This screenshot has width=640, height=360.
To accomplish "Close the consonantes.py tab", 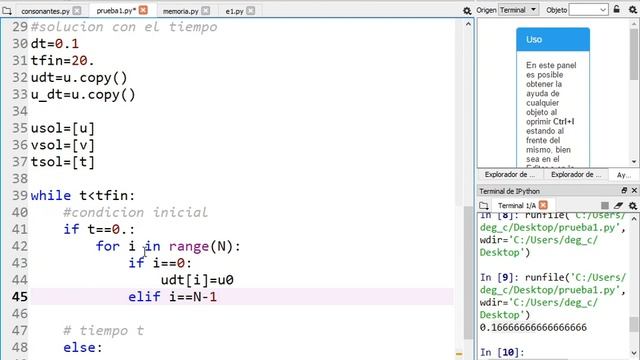I will tap(77, 11).
